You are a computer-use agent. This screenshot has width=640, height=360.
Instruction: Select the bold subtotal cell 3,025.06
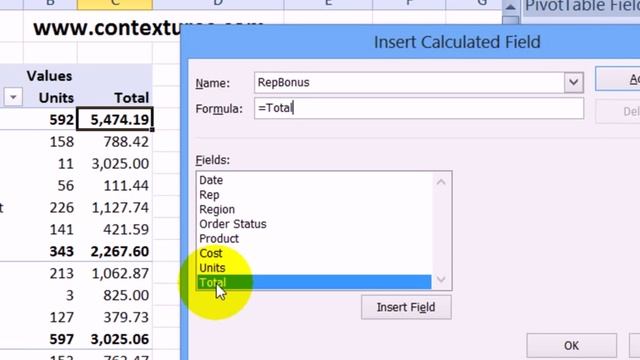point(115,340)
